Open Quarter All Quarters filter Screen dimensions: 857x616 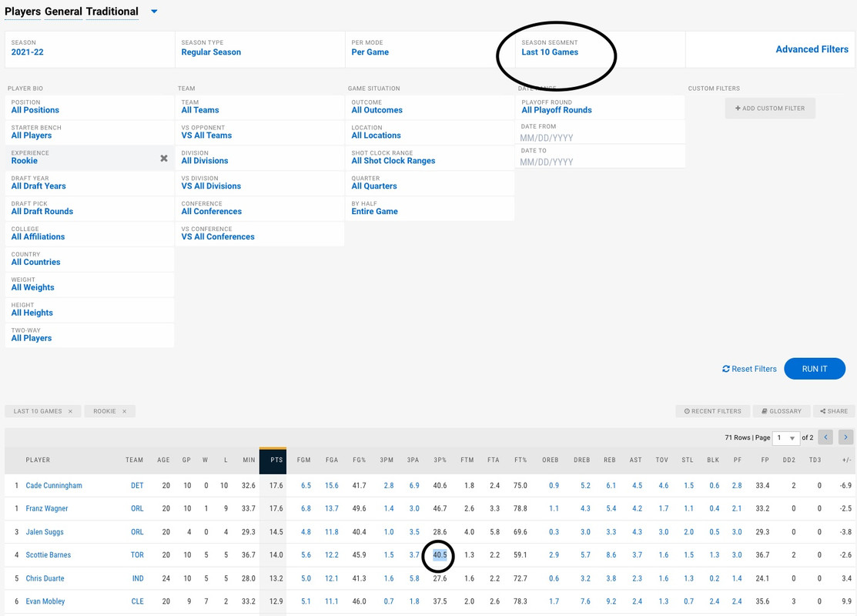click(430, 183)
